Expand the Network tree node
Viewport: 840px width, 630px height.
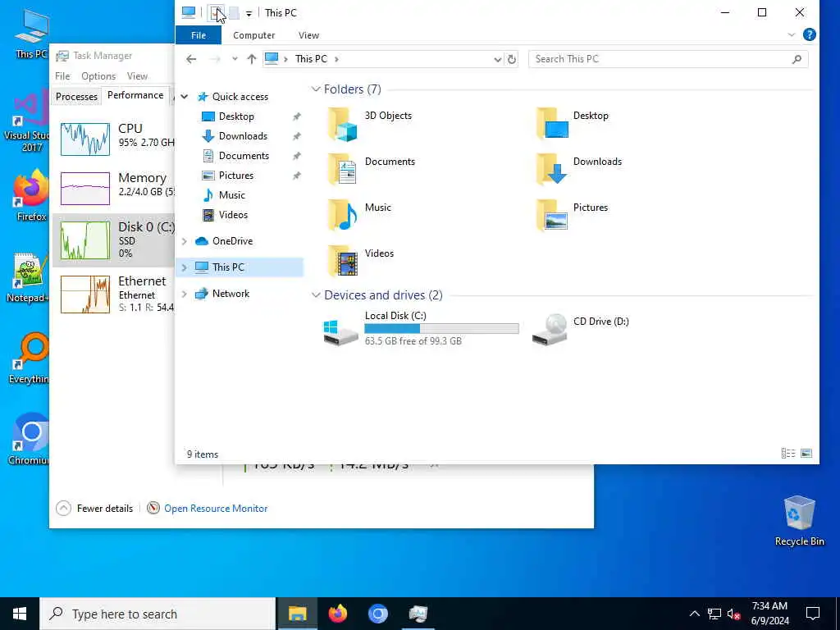tap(185, 294)
